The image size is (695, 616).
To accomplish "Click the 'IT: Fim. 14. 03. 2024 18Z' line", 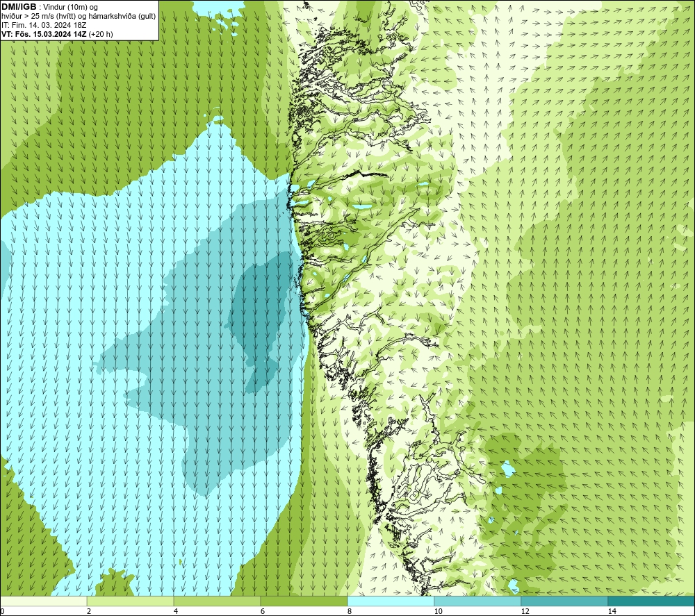I will click(43, 25).
